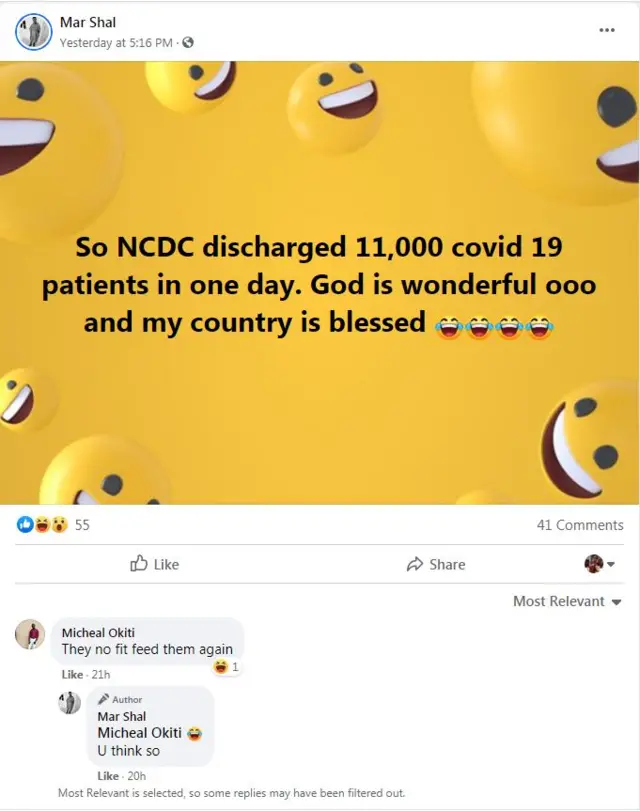Click the wow reaction emoji by count
This screenshot has height=811, width=640.
58,524
